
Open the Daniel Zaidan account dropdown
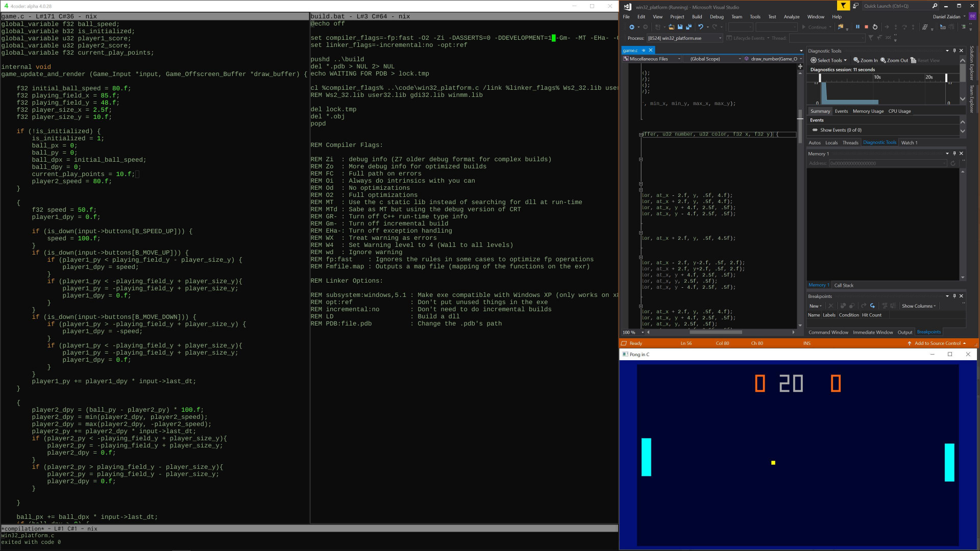949,17
